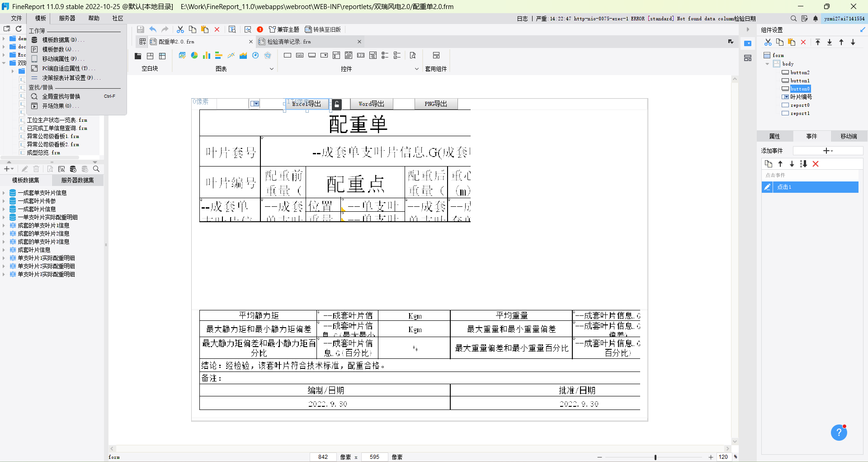Switch to 服务器数据集 tab
This screenshot has width=868, height=462.
[x=77, y=180]
